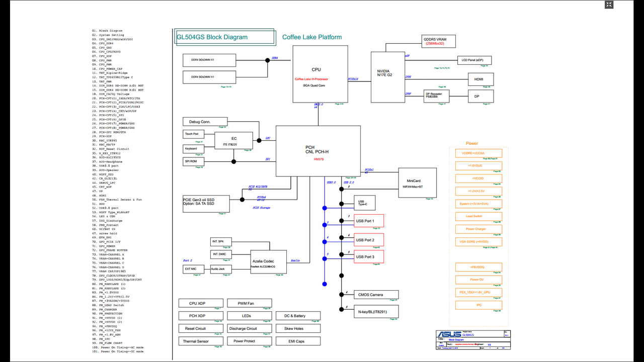
Task: Click the GL504GS Block Diagram title box
Action: (x=225, y=37)
